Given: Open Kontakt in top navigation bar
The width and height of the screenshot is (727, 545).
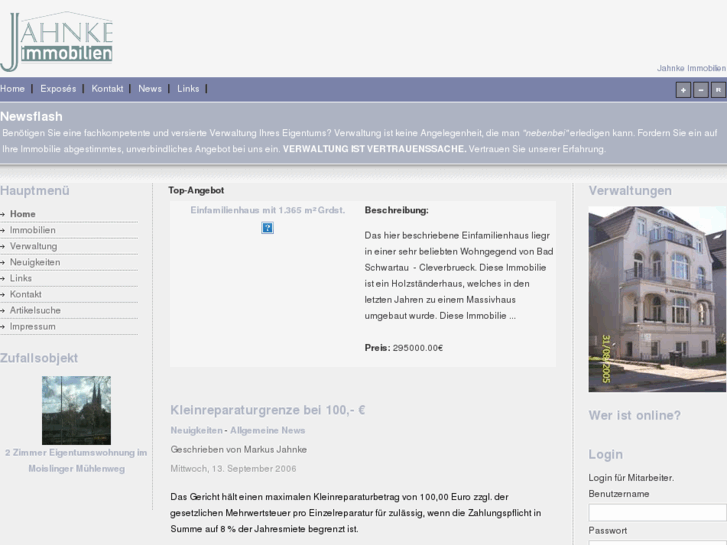Looking at the screenshot, I should point(107,89).
